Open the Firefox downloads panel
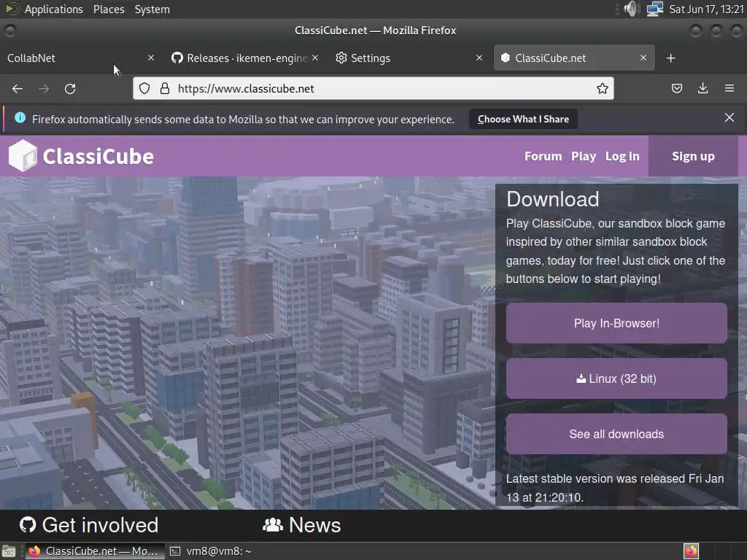 (703, 88)
